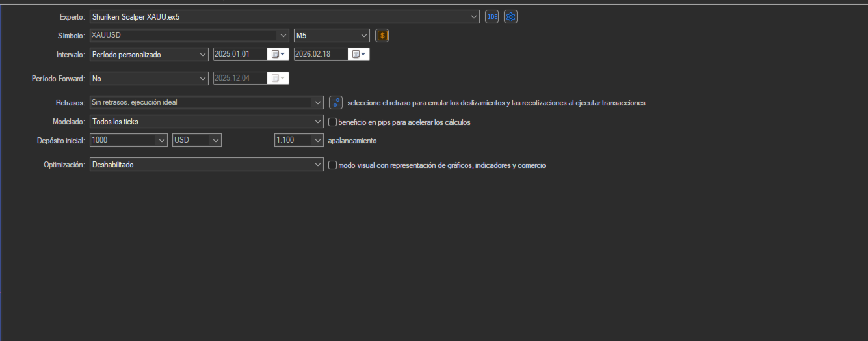Screen dimensions: 868x341
Task: Open calendar picker for start date 2025.01.01
Action: pyautogui.click(x=279, y=54)
